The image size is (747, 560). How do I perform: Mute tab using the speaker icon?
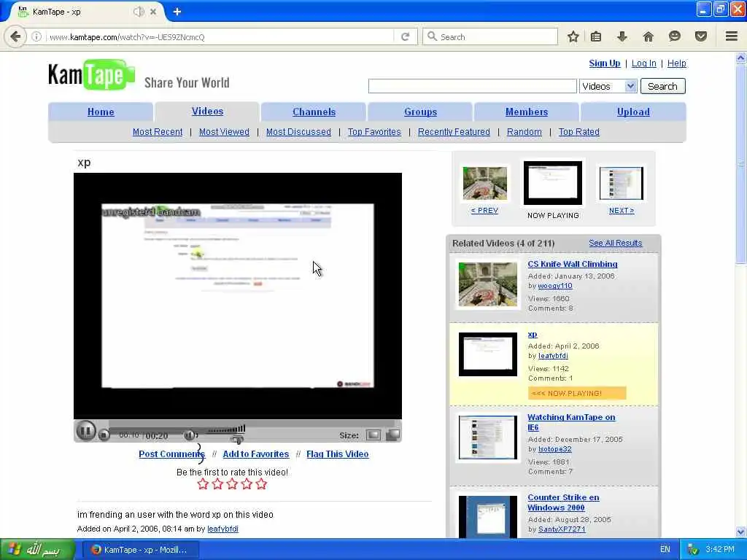pos(138,12)
